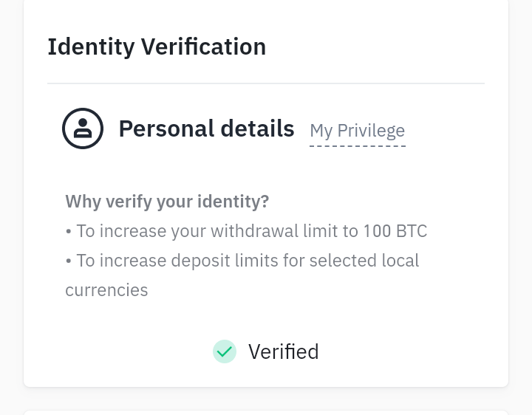
Task: Click the Identity Verification heading
Action: pyautogui.click(x=157, y=47)
